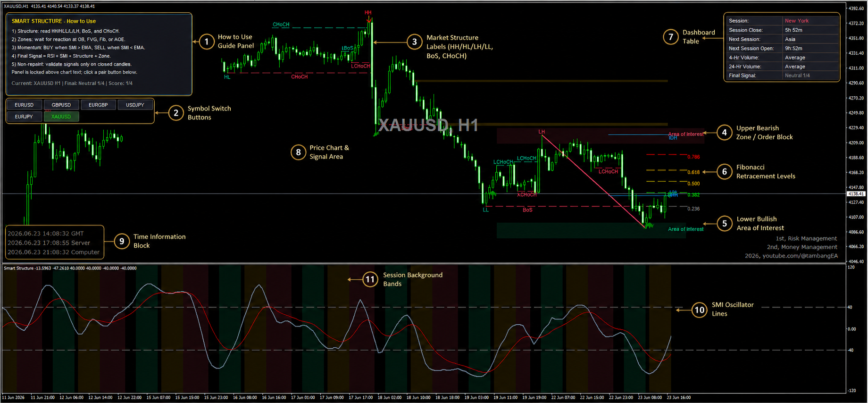Switch chart to EURUSD symbol button
The image size is (868, 403).
[24, 105]
